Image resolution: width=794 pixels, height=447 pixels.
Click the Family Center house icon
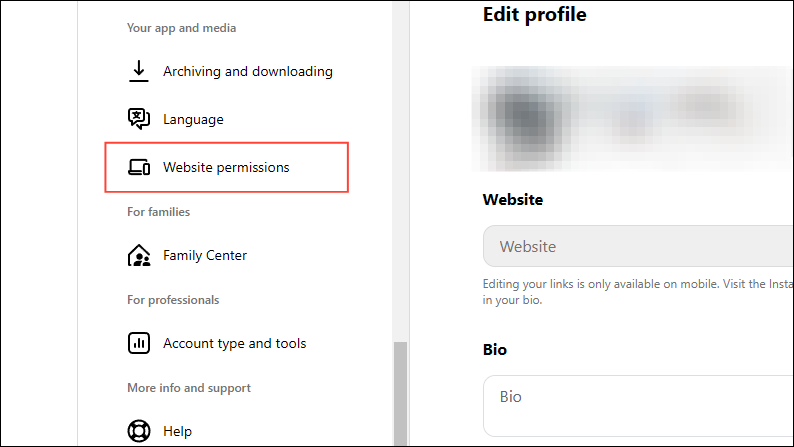click(139, 255)
